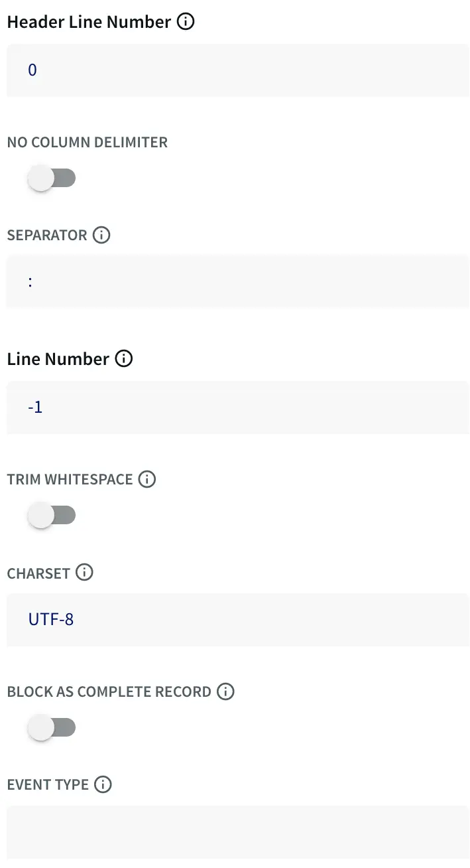470x868 pixels.
Task: Click the "NO COLUMN DELIMITER" label text
Action: pyautogui.click(x=87, y=142)
